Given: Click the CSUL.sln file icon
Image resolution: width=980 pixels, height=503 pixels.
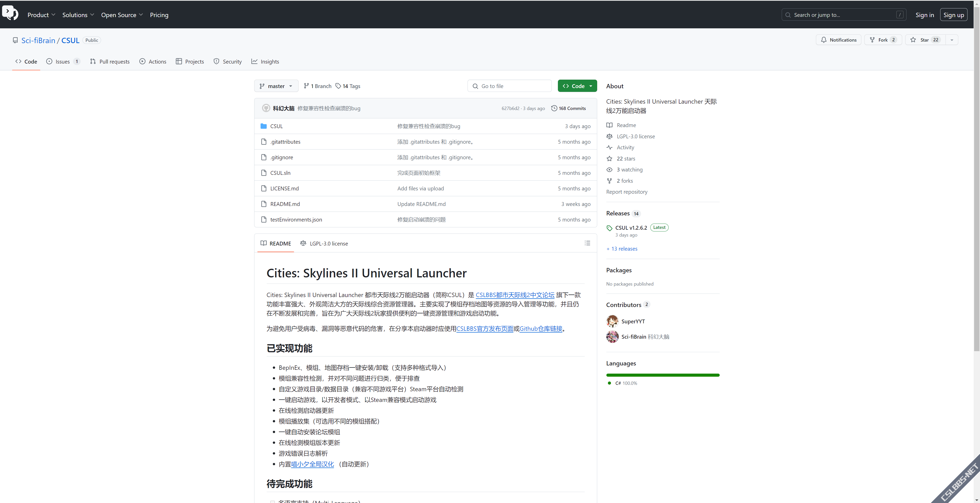Looking at the screenshot, I should pyautogui.click(x=264, y=173).
